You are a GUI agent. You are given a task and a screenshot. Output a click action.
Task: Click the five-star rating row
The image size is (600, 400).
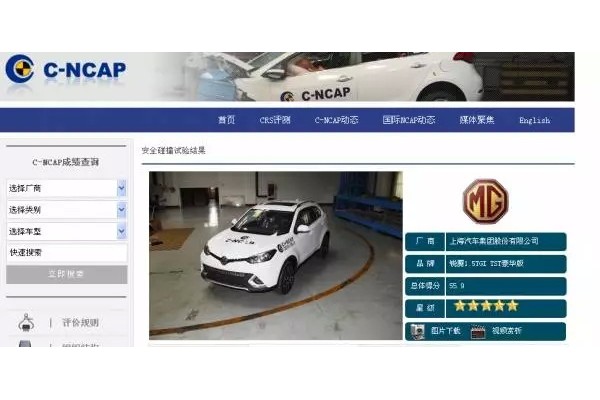click(486, 308)
